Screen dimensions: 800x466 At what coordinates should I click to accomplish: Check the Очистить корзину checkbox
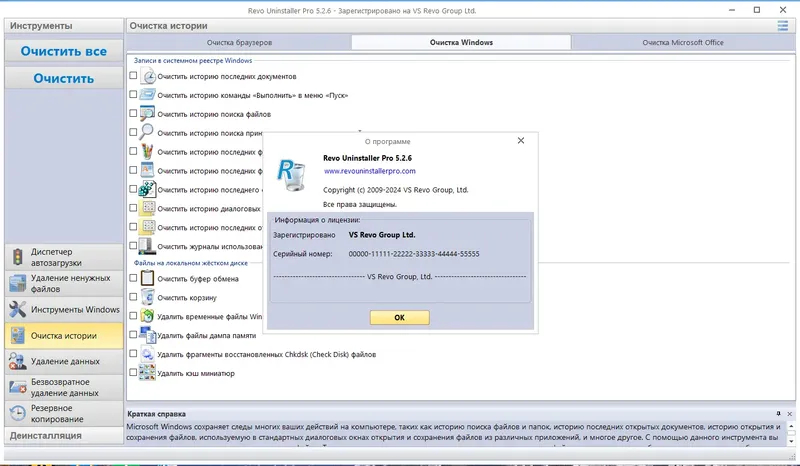pos(133,297)
